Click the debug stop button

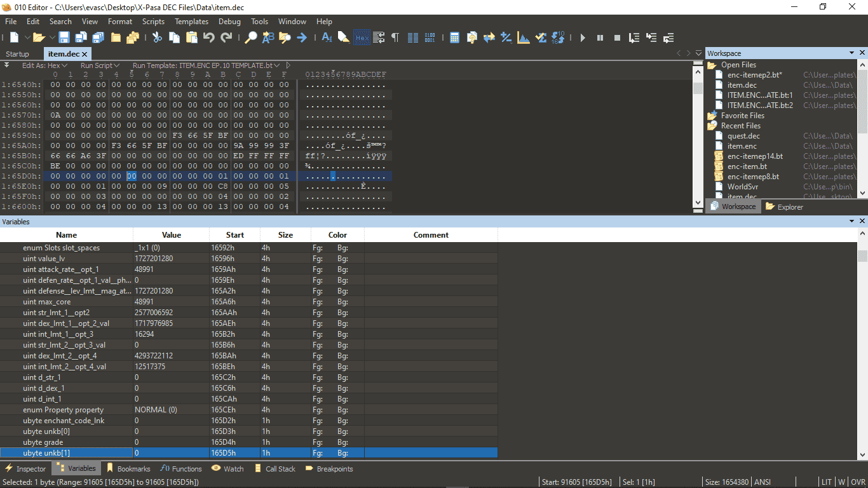616,37
